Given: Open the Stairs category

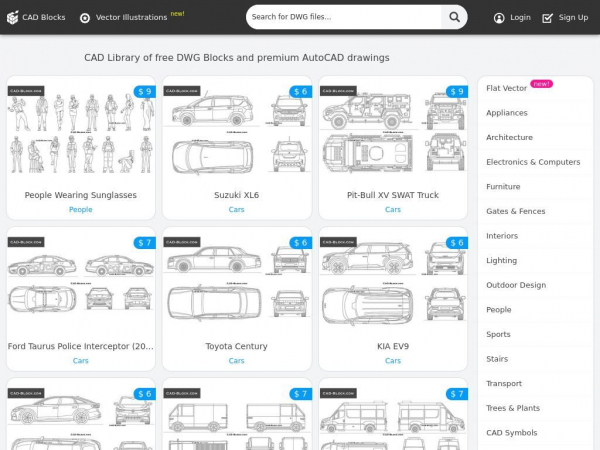Looking at the screenshot, I should click(x=497, y=359).
